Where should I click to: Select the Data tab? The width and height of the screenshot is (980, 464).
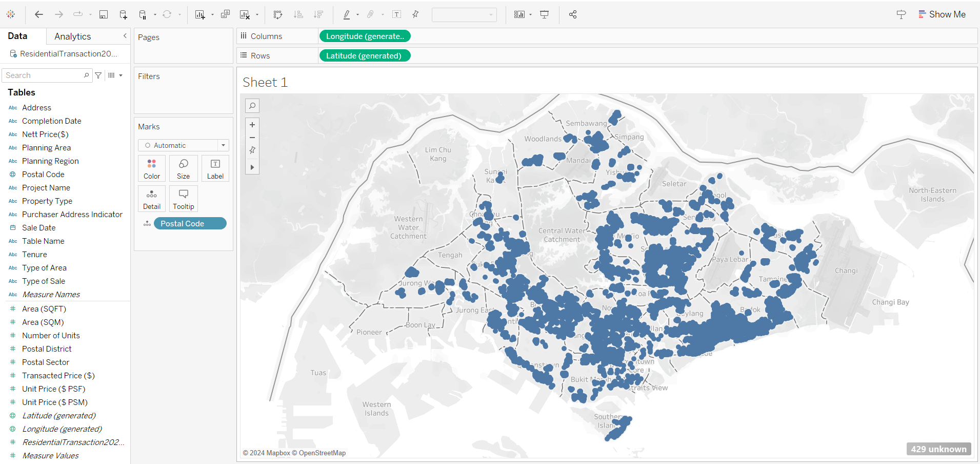(x=17, y=36)
